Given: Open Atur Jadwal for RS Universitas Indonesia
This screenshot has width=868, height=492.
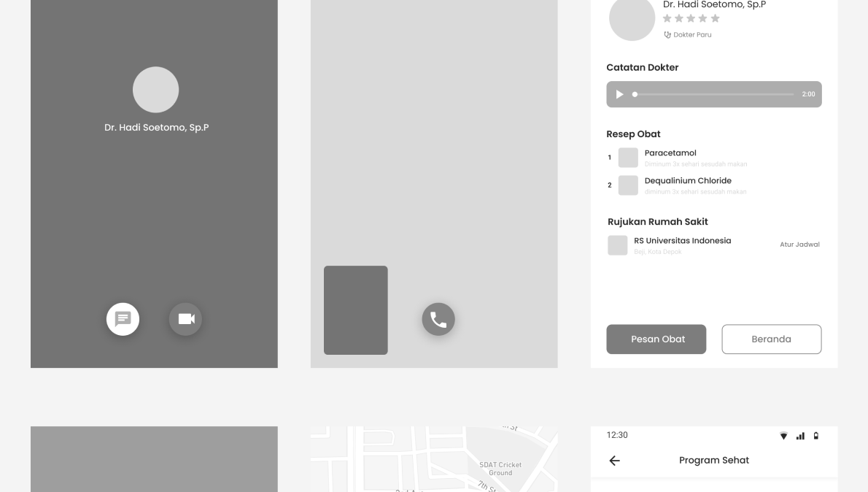Looking at the screenshot, I should [799, 245].
